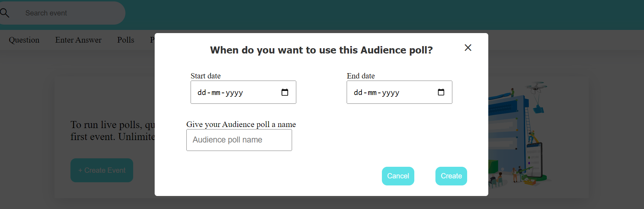Open the End date calendar picker
644x209 pixels.
point(441,92)
